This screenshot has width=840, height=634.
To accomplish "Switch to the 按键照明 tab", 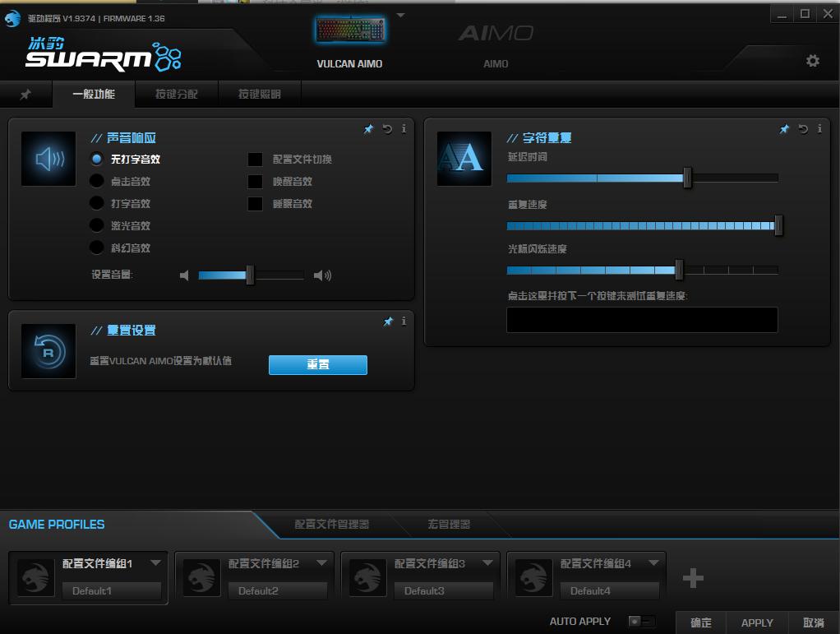I will click(x=258, y=94).
